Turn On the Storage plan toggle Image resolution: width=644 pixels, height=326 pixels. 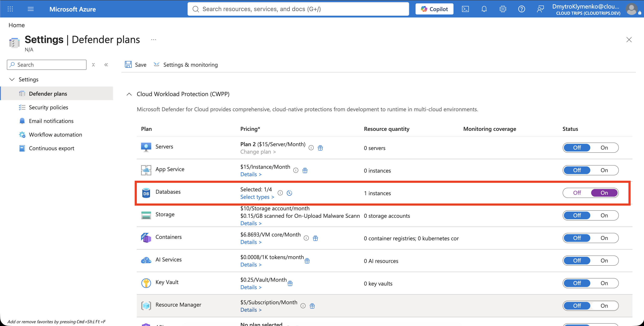coord(604,215)
